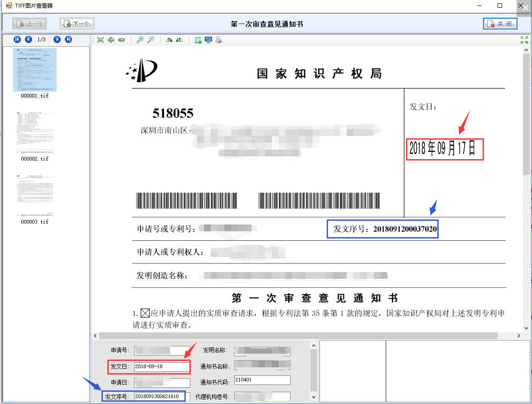Viewport: 532px width, 404px height.
Task: Click the form panel's scroll down arrow
Action: click(x=314, y=397)
